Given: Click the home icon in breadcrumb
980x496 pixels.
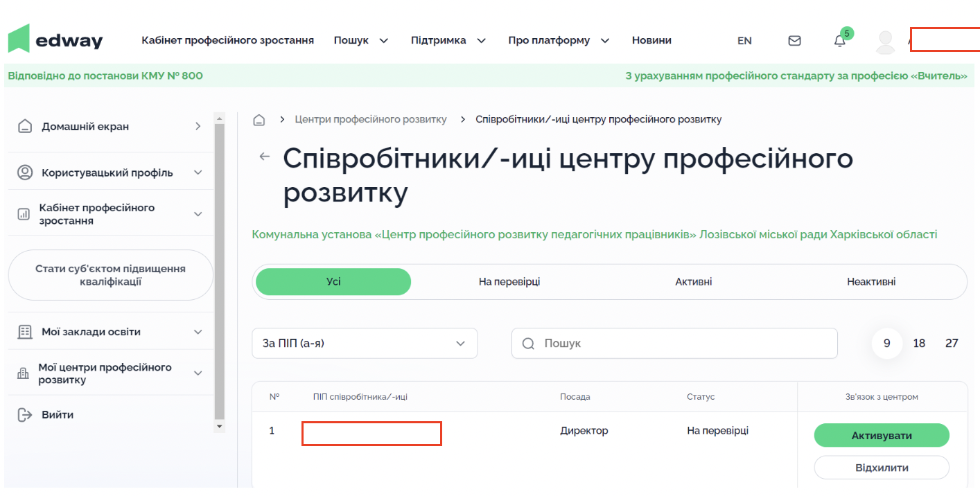Looking at the screenshot, I should point(259,120).
